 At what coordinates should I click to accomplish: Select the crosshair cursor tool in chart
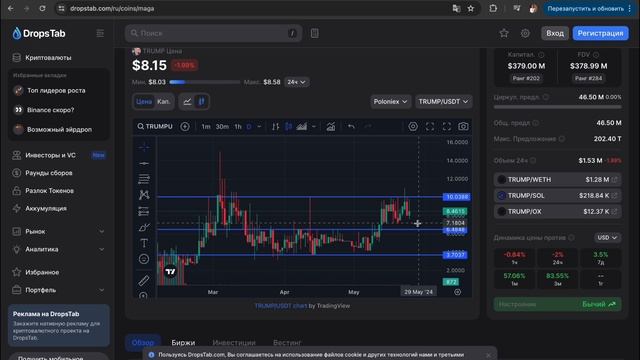click(144, 147)
